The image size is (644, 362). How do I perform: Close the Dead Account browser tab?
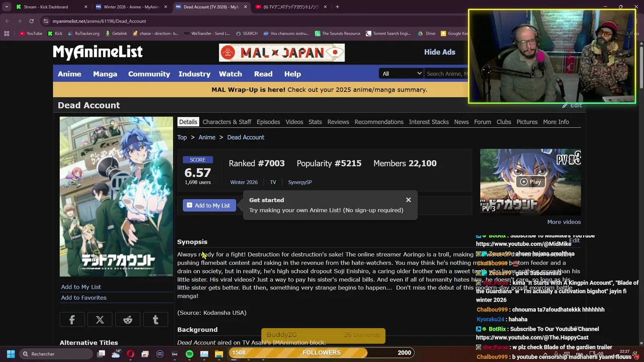pos(245,7)
